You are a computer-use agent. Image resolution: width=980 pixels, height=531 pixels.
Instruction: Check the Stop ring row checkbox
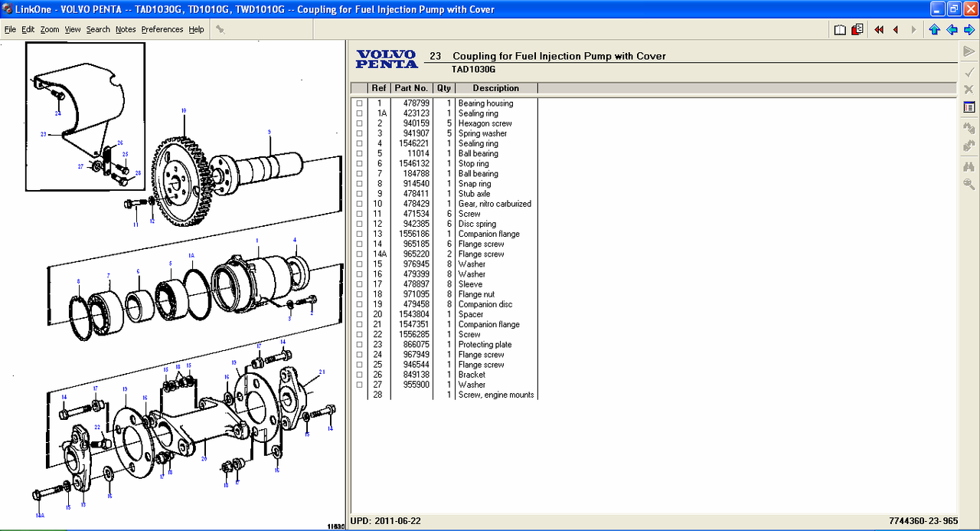(359, 164)
